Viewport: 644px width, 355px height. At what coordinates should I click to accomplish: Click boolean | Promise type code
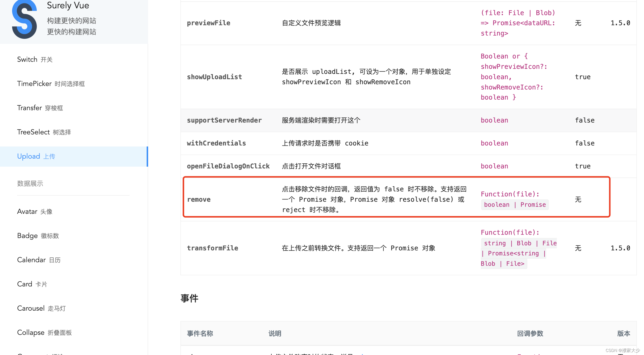point(515,204)
